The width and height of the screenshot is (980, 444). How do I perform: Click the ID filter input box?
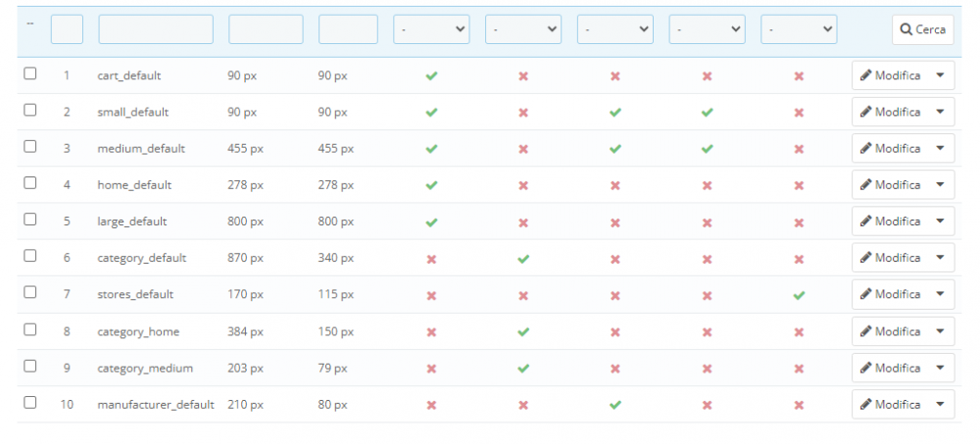(x=67, y=29)
